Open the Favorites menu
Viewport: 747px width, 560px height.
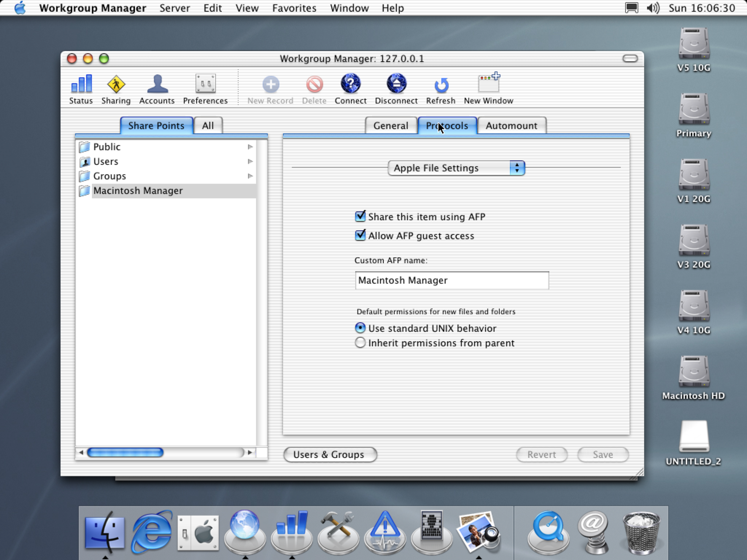294,8
